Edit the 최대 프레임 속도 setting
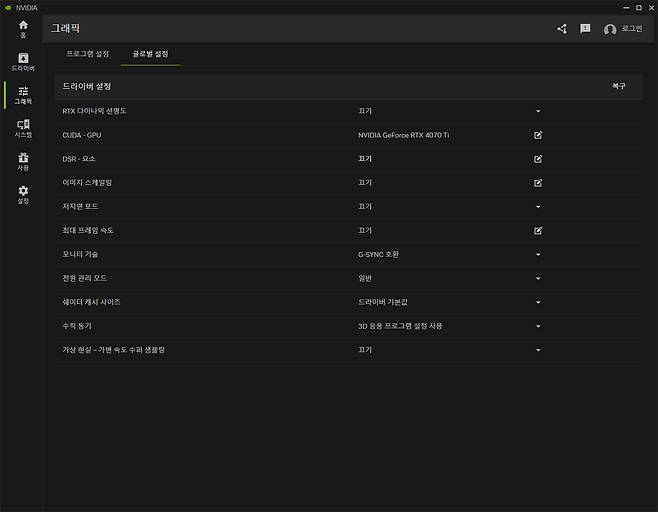Image resolution: width=658 pixels, height=512 pixels. [538, 230]
